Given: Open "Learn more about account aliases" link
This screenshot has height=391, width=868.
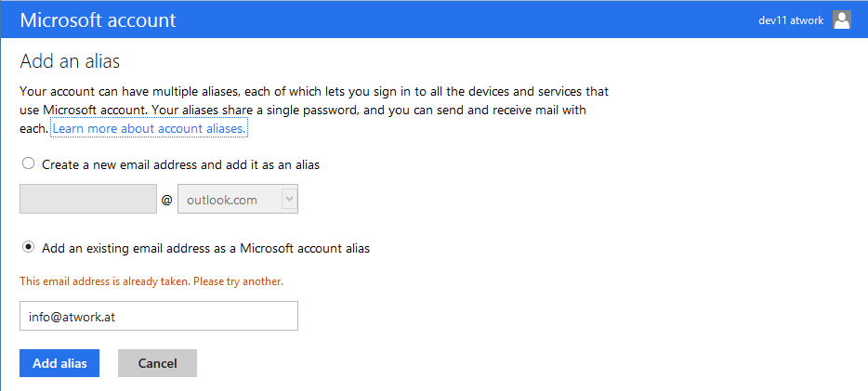Looking at the screenshot, I should (x=149, y=128).
